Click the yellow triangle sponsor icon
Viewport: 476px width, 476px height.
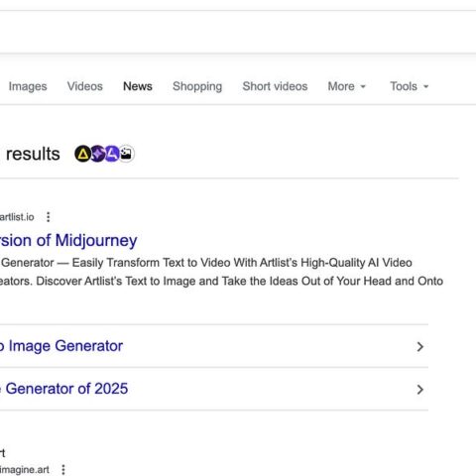(x=82, y=154)
